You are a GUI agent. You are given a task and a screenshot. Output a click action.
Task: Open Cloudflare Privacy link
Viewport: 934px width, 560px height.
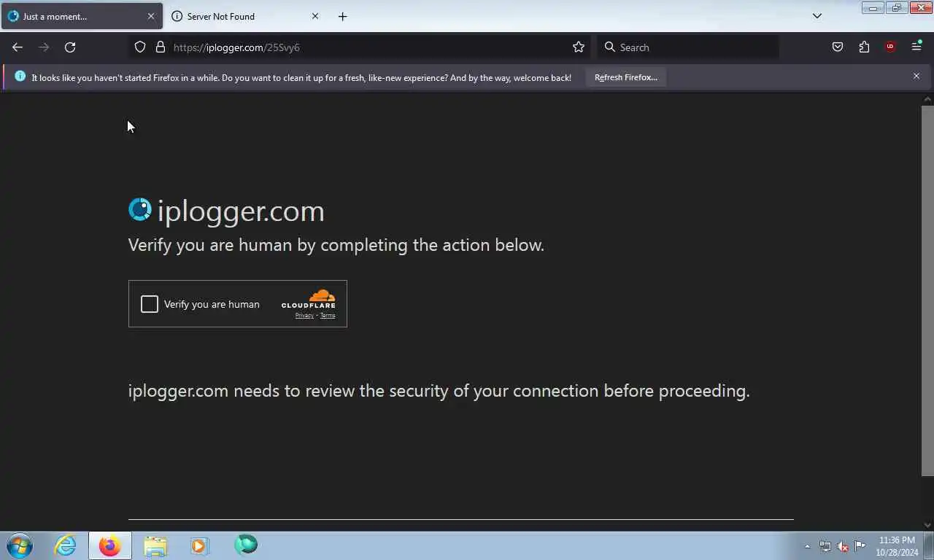click(x=304, y=316)
